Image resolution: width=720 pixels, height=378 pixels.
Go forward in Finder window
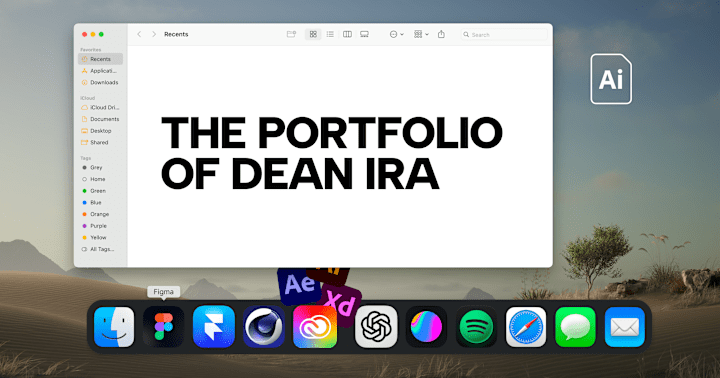154,34
